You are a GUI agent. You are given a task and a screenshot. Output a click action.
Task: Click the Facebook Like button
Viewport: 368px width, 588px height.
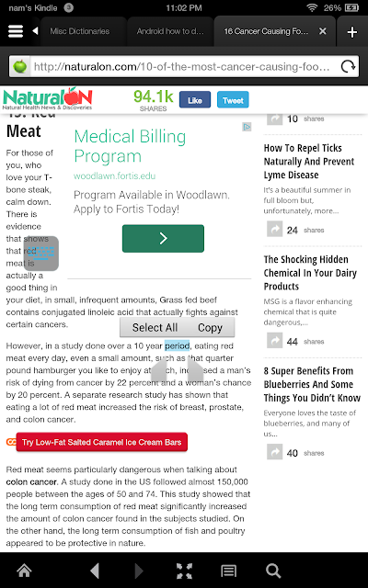(x=195, y=100)
